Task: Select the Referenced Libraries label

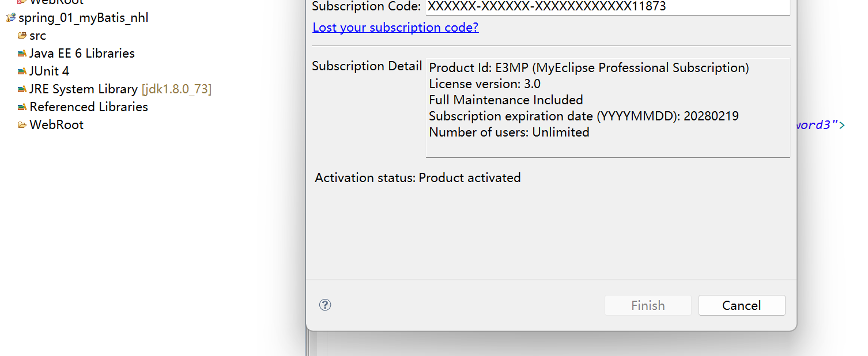Action: [x=89, y=107]
